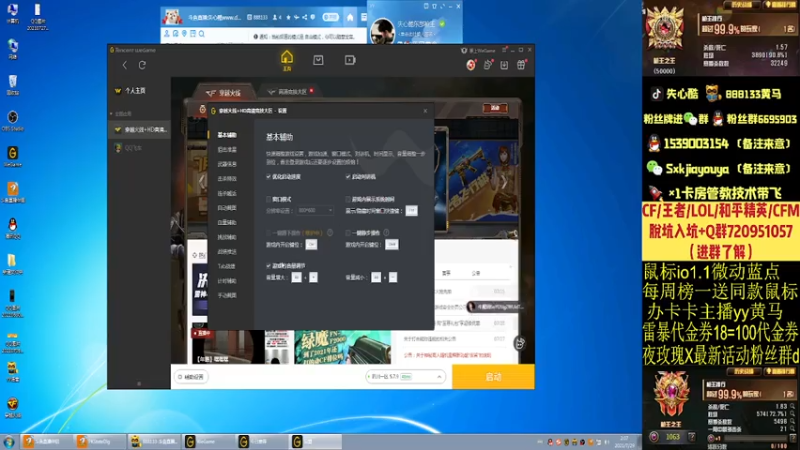The height and width of the screenshot is (450, 800).
Task: Click the search icon in chat window toolbar
Action: coord(202,34)
